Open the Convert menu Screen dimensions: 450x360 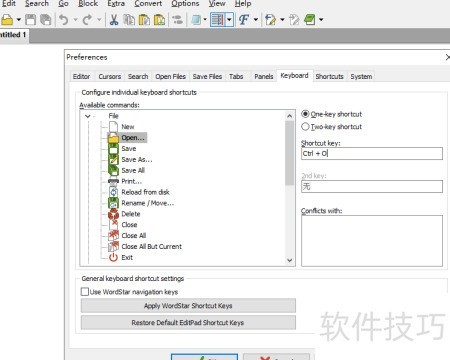coord(148,4)
